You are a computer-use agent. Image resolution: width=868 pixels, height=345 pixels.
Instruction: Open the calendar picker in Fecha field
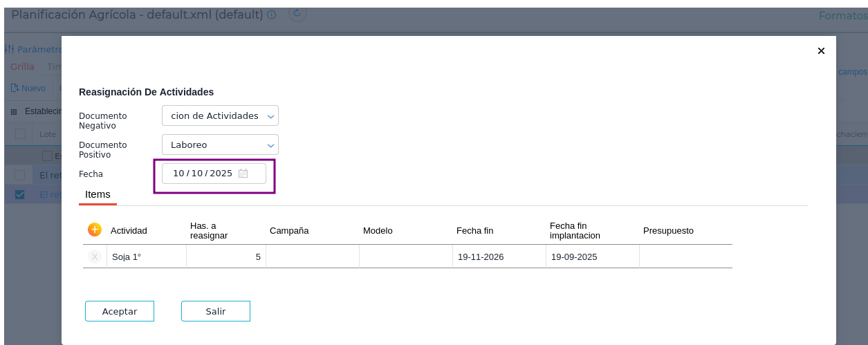pos(243,174)
